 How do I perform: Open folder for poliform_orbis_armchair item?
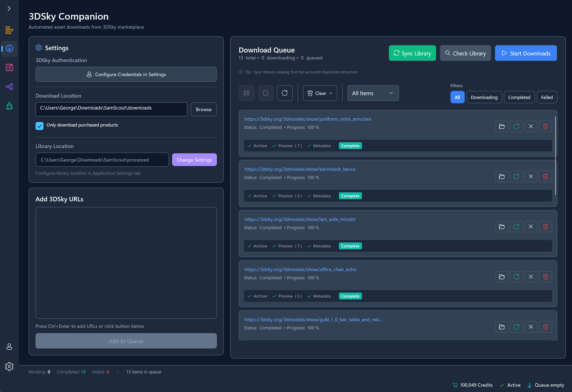coord(501,126)
